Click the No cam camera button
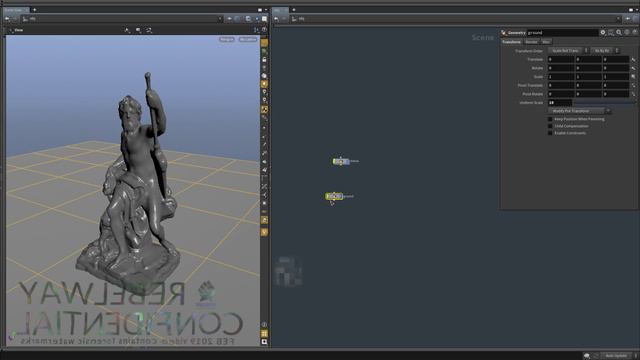Viewport: 640px width, 360px height. (247, 40)
